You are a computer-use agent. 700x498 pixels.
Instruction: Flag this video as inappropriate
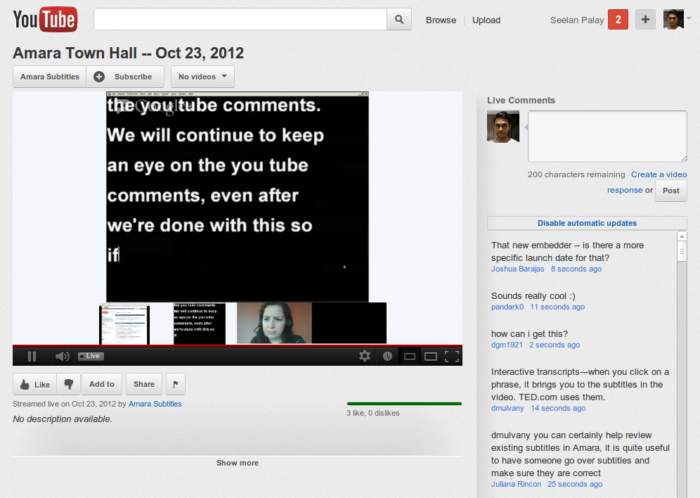(175, 384)
